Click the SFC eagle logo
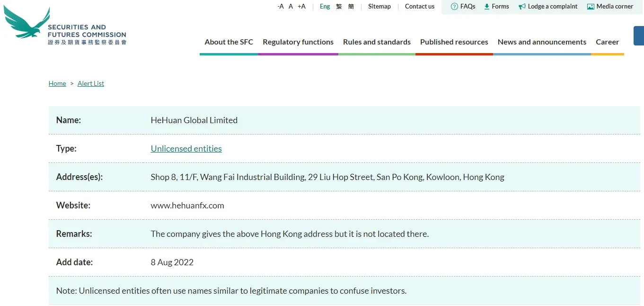 pos(26,22)
